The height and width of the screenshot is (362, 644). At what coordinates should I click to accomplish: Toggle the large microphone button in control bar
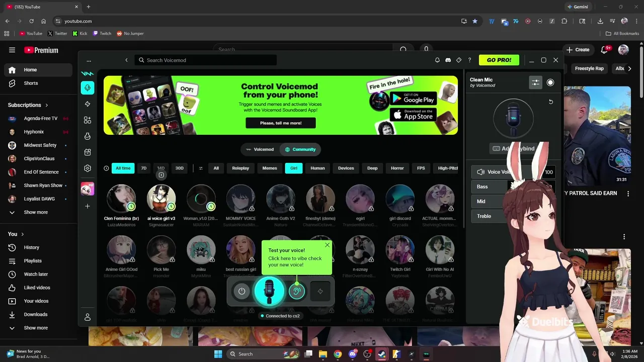pyautogui.click(x=269, y=291)
